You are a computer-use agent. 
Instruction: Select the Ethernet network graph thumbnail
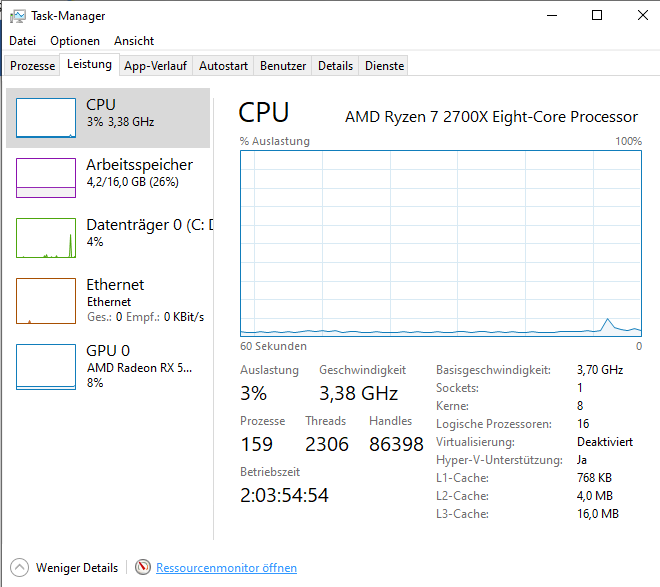coord(46,301)
